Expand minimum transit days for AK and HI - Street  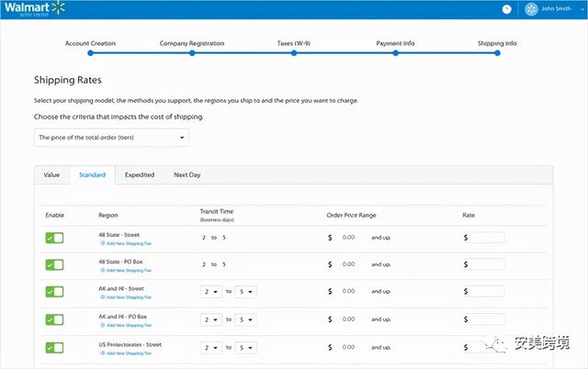(x=209, y=293)
